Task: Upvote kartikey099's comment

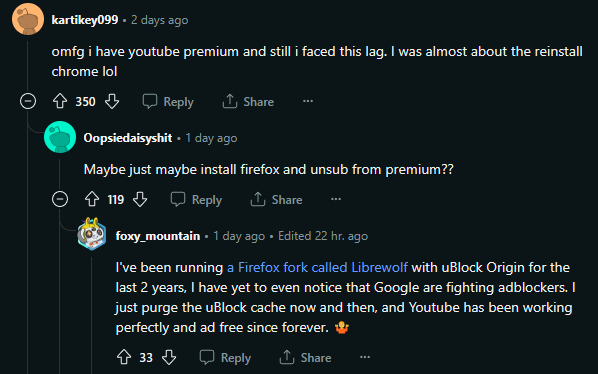Action: pos(60,101)
